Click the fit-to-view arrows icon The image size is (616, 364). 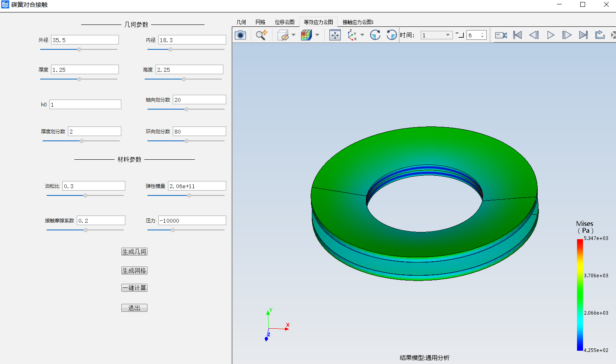[335, 35]
